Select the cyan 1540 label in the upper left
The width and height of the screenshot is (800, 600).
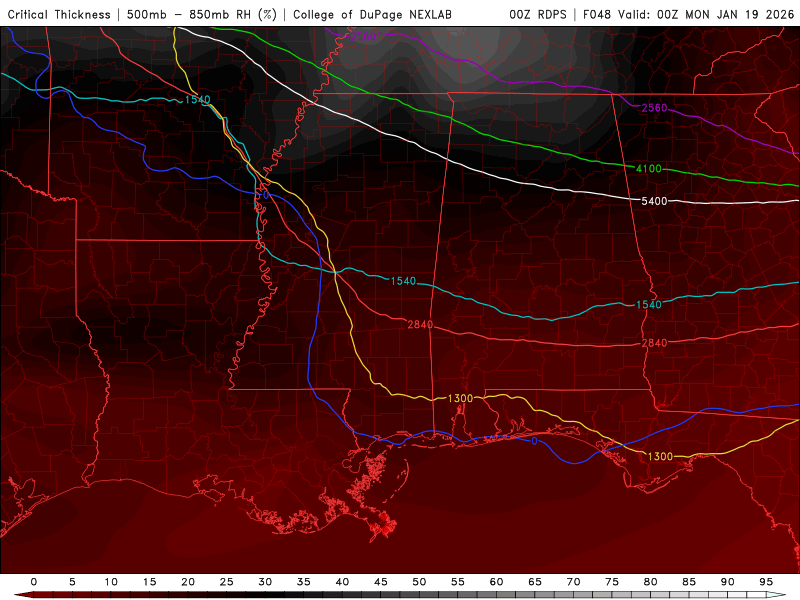[x=197, y=99]
